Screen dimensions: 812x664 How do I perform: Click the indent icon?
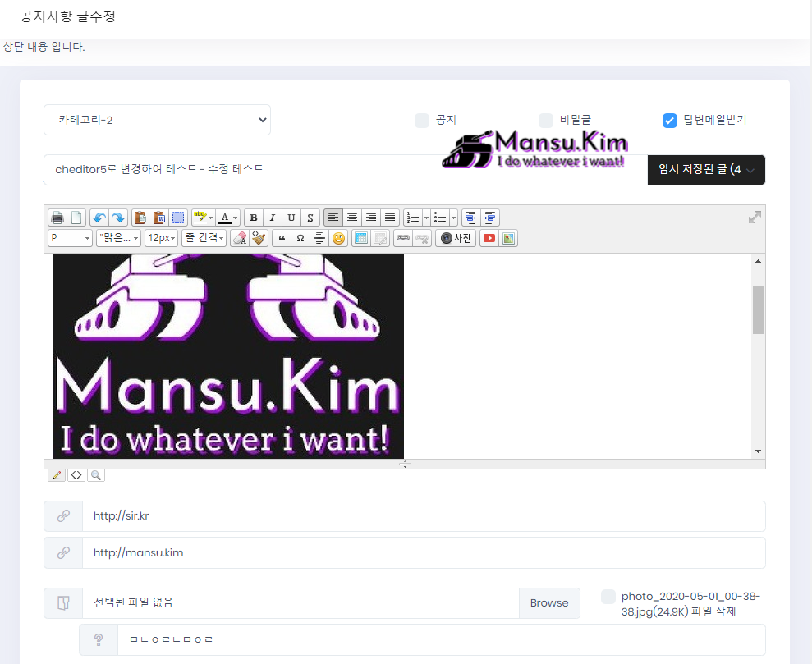pyautogui.click(x=490, y=218)
